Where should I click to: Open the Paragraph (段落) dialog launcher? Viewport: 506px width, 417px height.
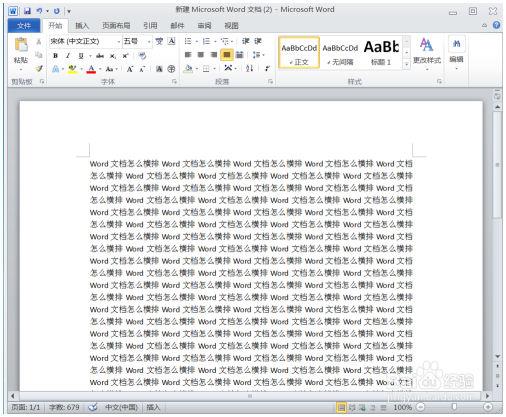(x=270, y=82)
